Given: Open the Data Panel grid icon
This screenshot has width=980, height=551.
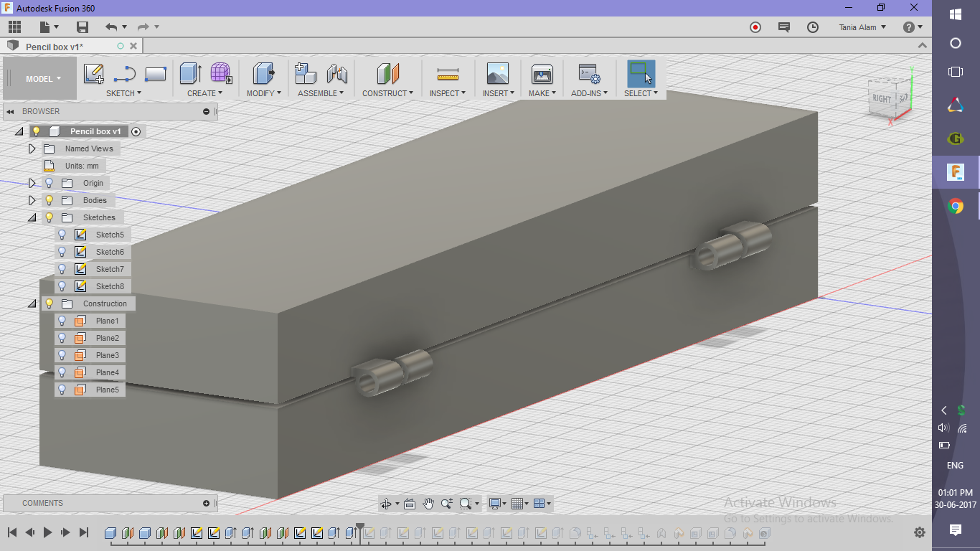Looking at the screenshot, I should click(x=15, y=27).
